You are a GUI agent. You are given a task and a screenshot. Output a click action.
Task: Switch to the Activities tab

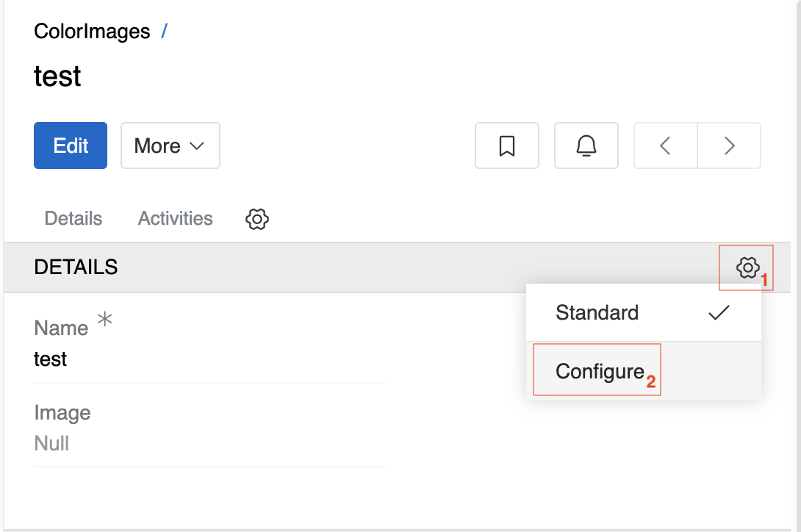click(175, 219)
